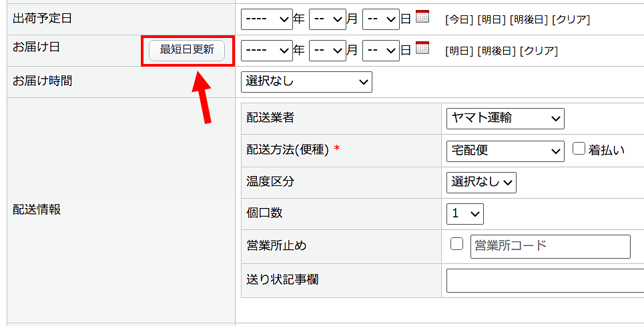Toggle the 営業所止め checkbox
644x326 pixels.
[x=456, y=244]
